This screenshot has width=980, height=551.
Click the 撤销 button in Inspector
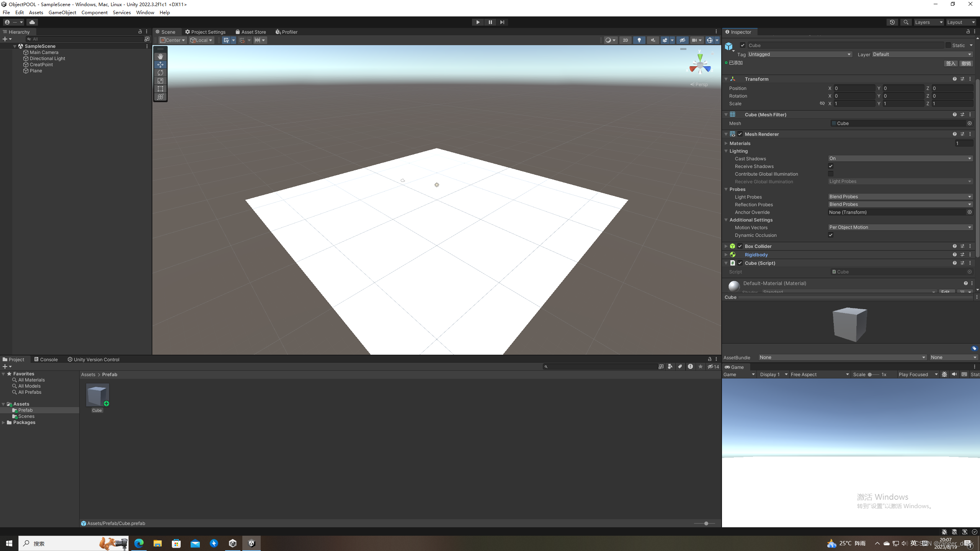tap(966, 64)
